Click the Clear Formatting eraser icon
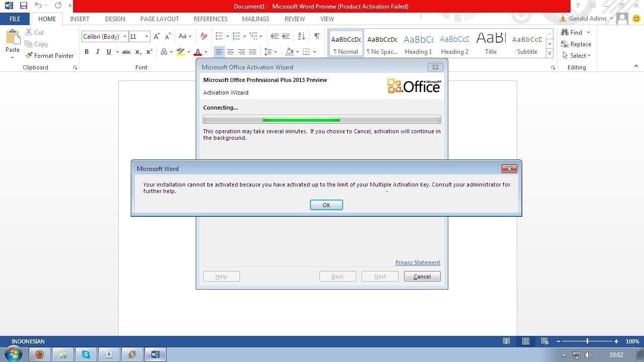 (x=204, y=36)
